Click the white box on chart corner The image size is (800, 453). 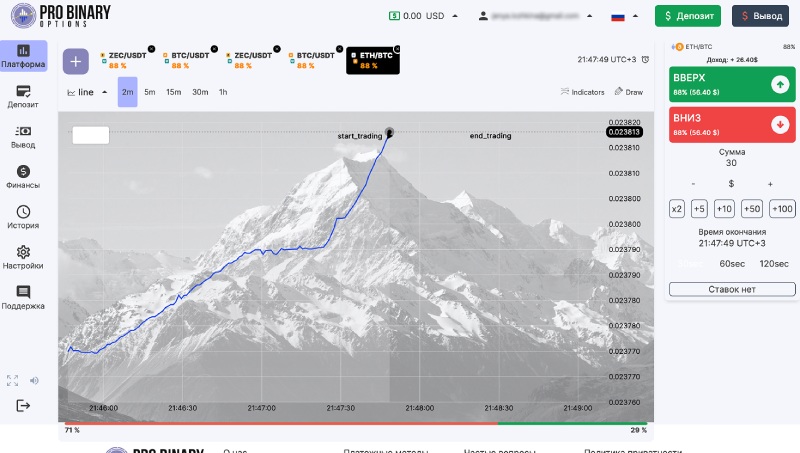coord(91,135)
